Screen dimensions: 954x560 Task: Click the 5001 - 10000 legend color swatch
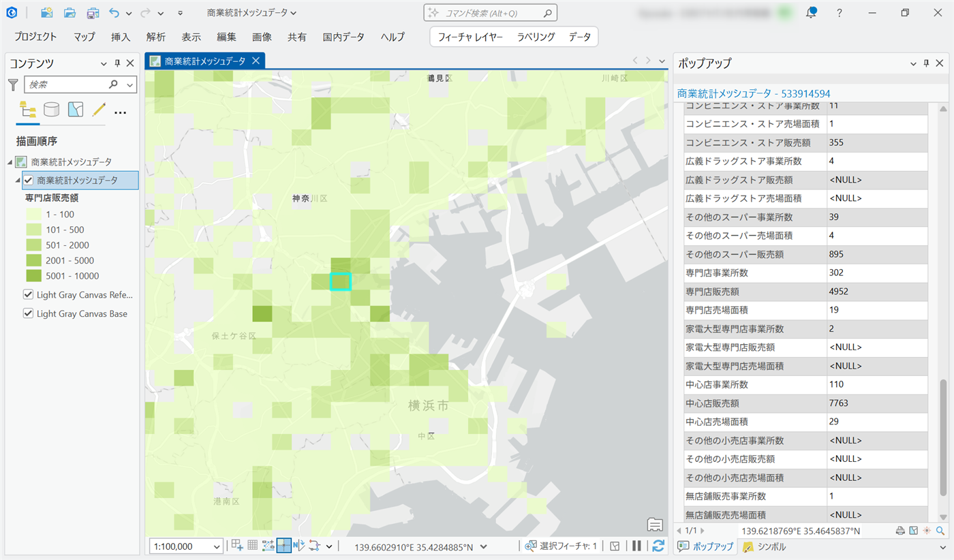[33, 276]
